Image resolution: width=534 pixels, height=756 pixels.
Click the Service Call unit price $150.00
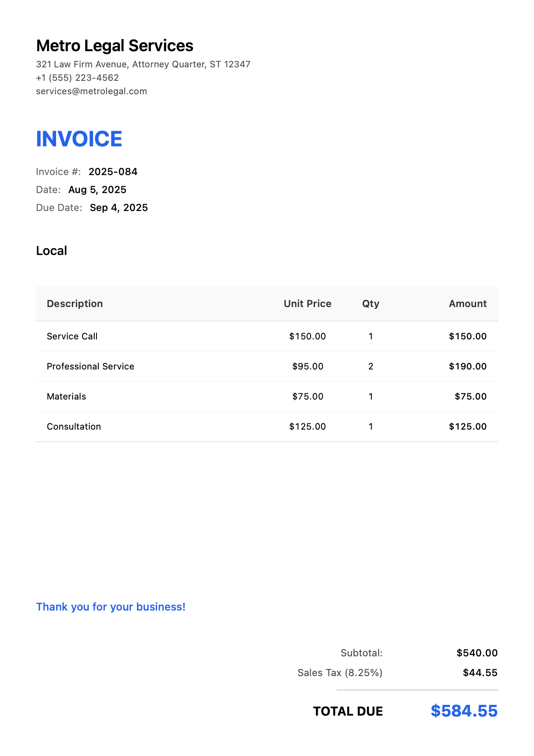(x=307, y=336)
